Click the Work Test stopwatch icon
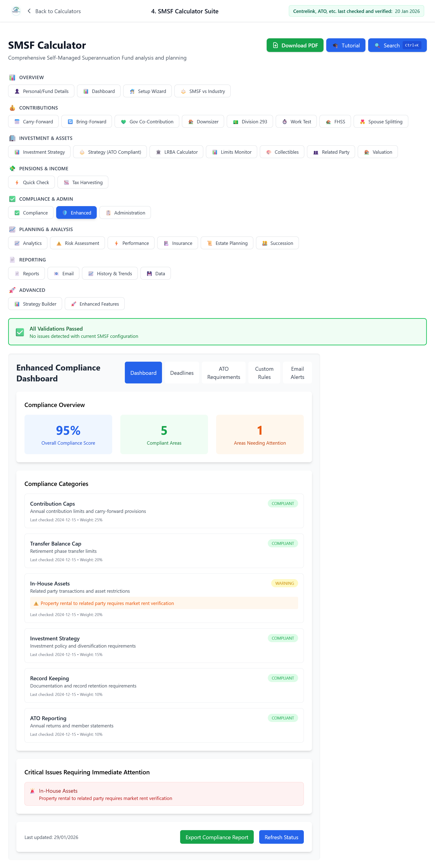Screen dimensions: 435x868 (285, 122)
